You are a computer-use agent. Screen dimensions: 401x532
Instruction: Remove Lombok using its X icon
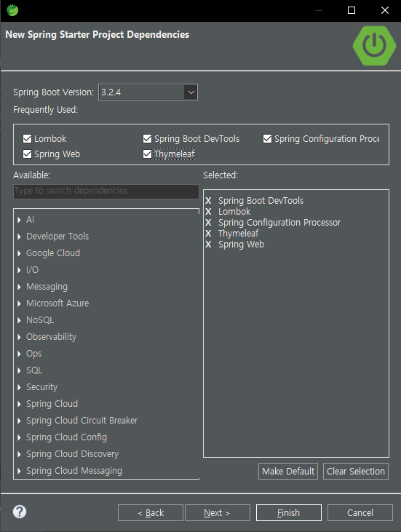[x=208, y=211]
